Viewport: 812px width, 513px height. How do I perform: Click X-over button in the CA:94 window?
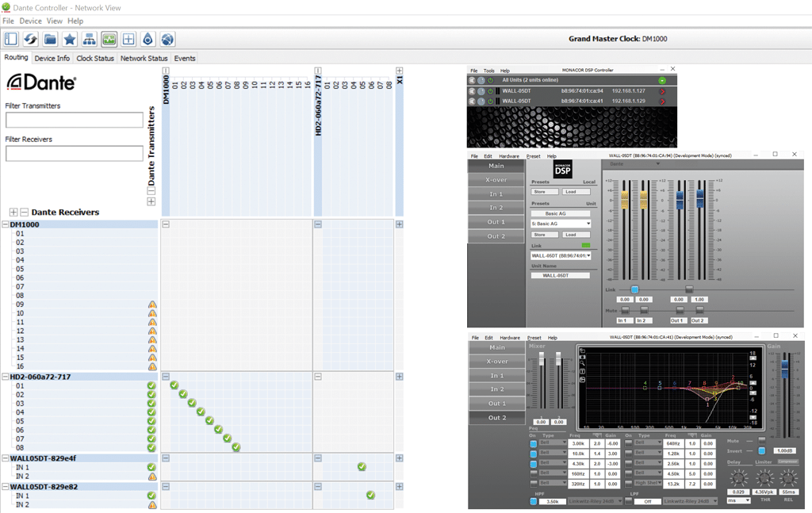496,180
